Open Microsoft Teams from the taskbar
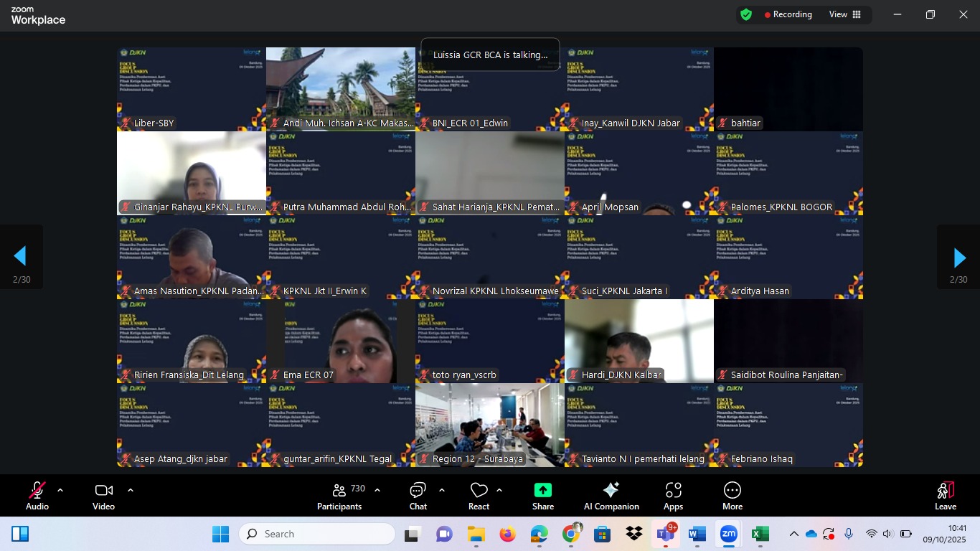980x551 pixels. pos(664,534)
